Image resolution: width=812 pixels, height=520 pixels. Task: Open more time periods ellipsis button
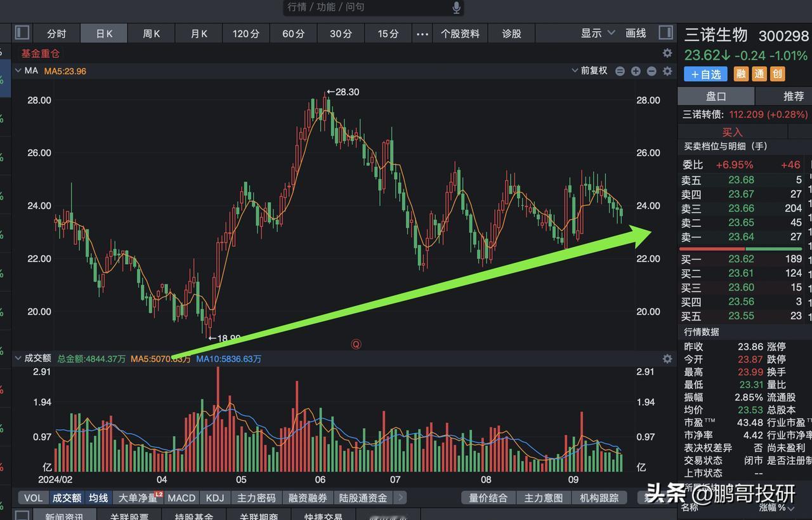click(x=422, y=34)
